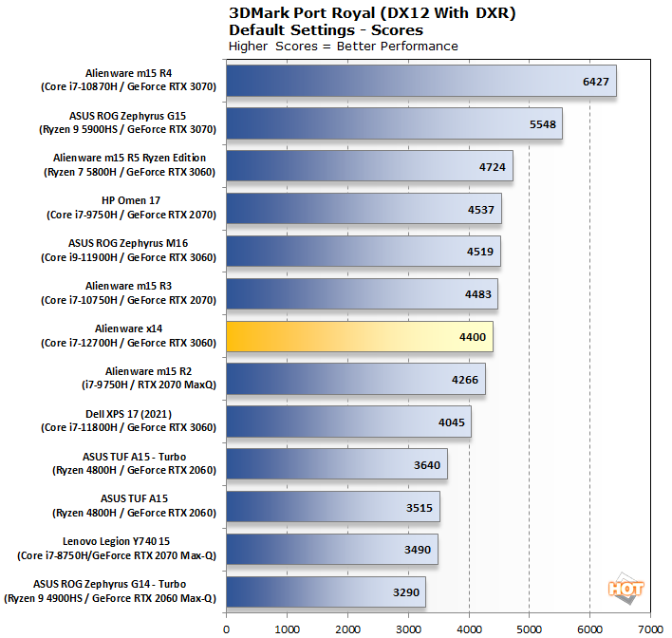Screen dimensions: 672x638
Task: Click the '4045' score value
Action: (451, 422)
